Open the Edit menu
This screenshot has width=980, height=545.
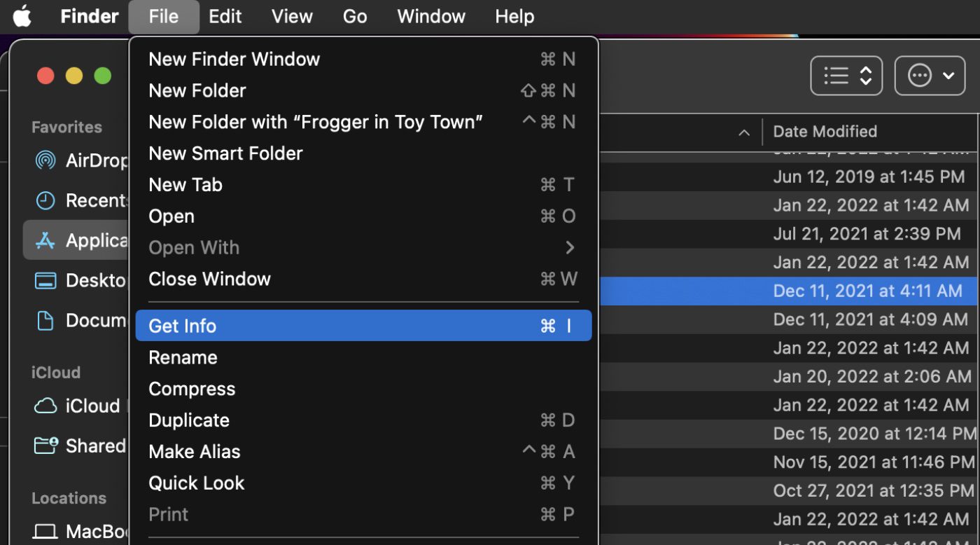[x=225, y=16]
